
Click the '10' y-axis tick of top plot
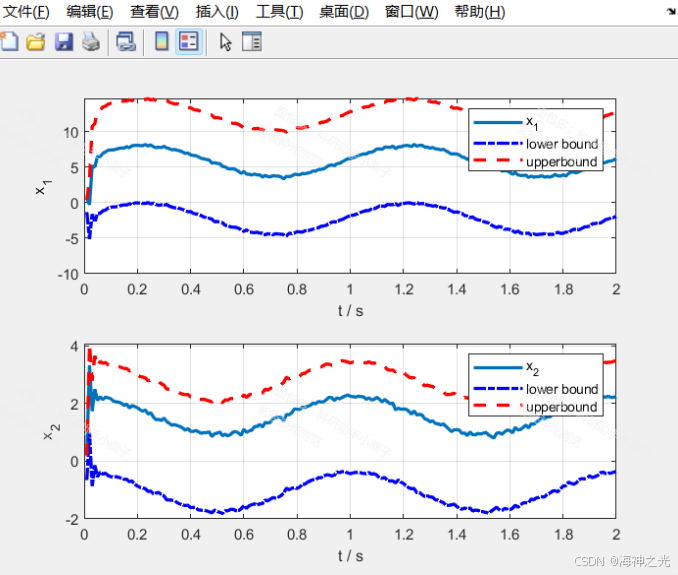click(x=70, y=133)
